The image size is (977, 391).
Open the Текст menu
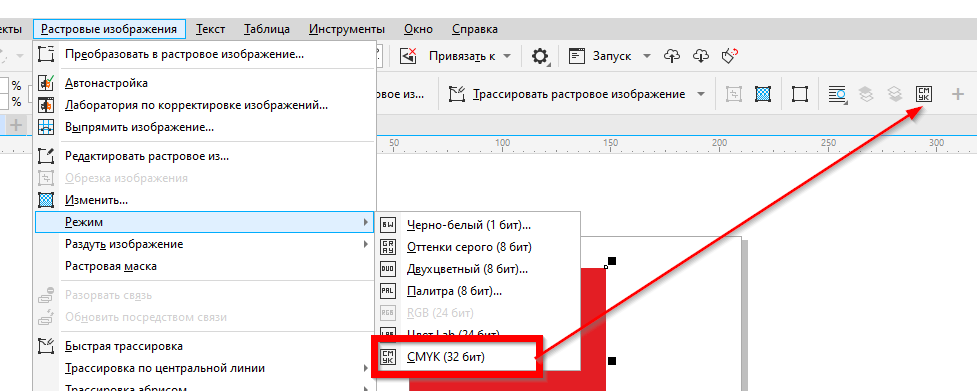click(x=211, y=29)
